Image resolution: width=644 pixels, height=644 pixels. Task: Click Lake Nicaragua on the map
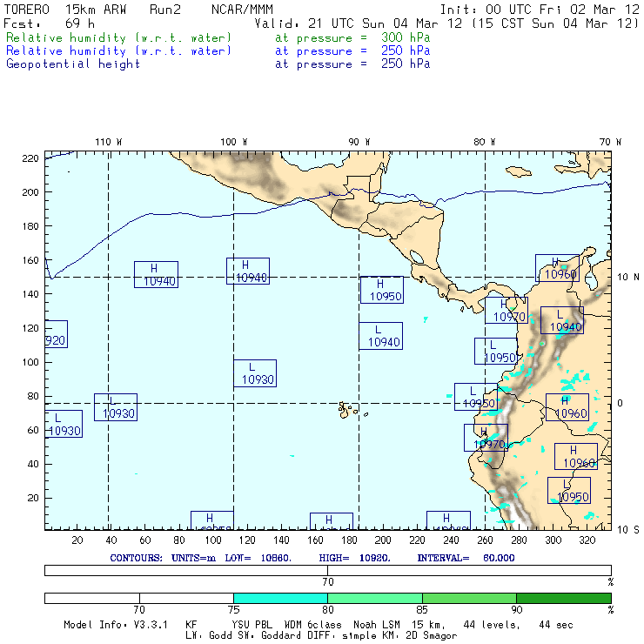(417, 257)
